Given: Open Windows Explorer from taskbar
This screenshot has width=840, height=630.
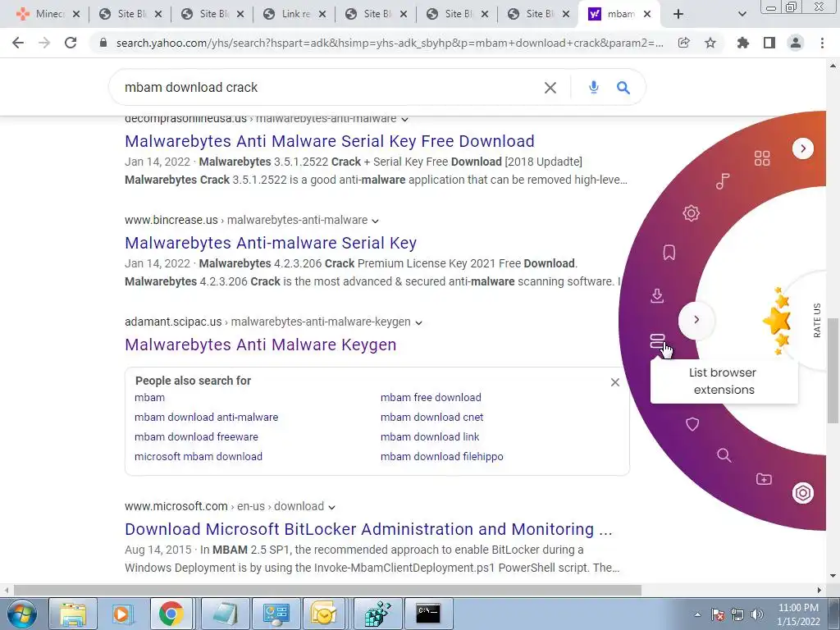Looking at the screenshot, I should (x=73, y=614).
